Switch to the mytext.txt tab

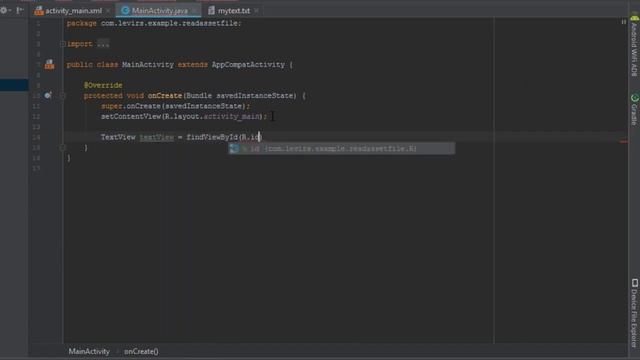point(234,11)
